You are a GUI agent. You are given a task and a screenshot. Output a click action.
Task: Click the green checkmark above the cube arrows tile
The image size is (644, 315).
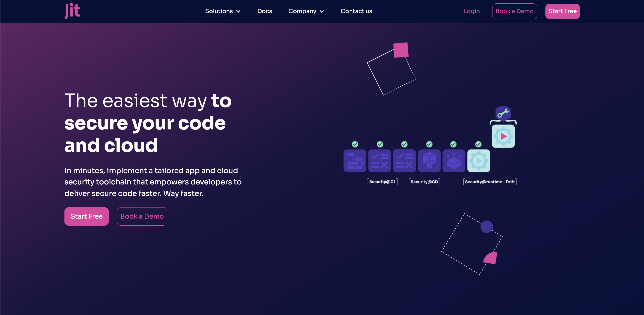pos(453,144)
